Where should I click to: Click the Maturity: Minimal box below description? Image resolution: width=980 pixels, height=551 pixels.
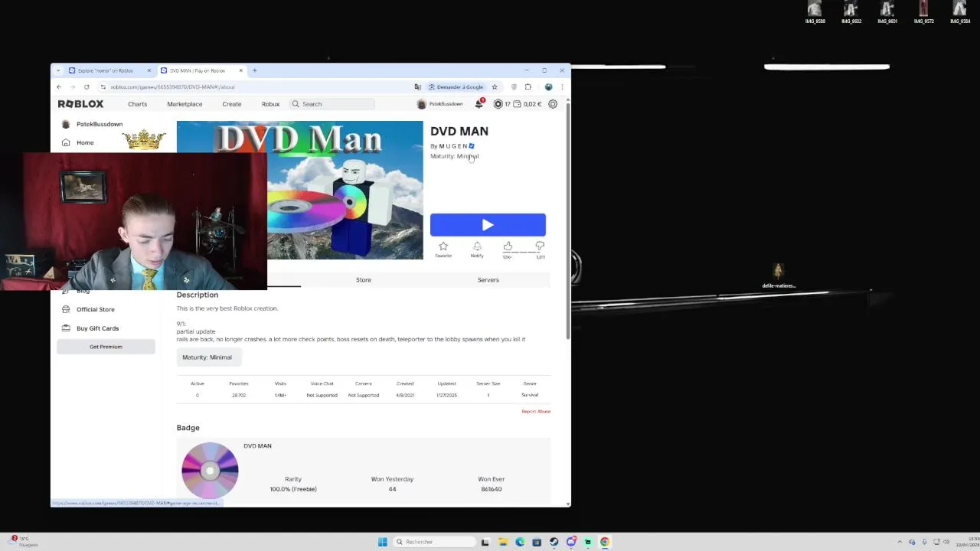(x=209, y=357)
